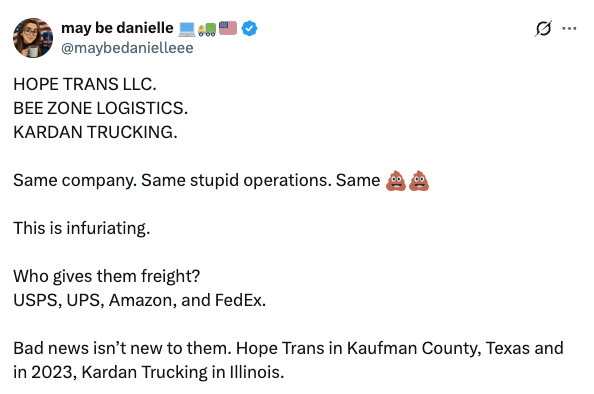The width and height of the screenshot is (594, 394).
Task: Click the second poop emoji
Action: pos(419,181)
